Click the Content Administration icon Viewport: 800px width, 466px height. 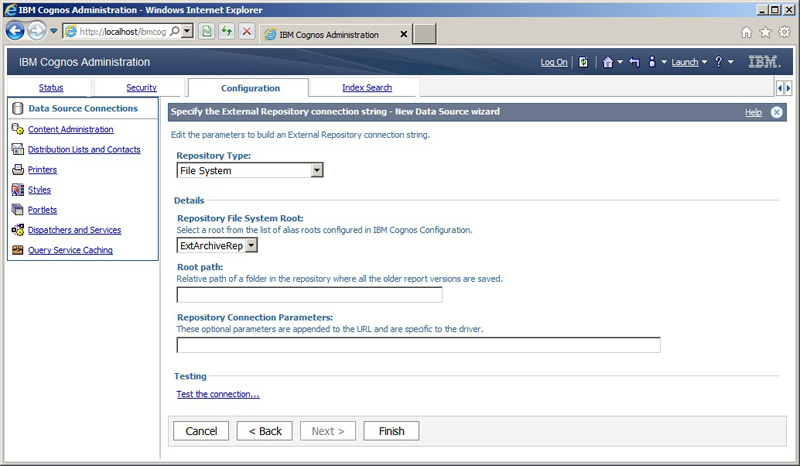(x=17, y=129)
